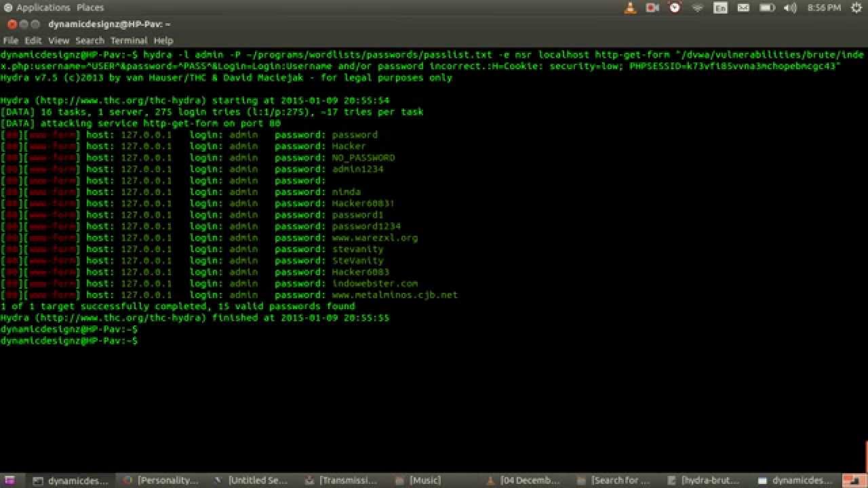Switch to first dynamicdes... taskbar window

(x=72, y=481)
